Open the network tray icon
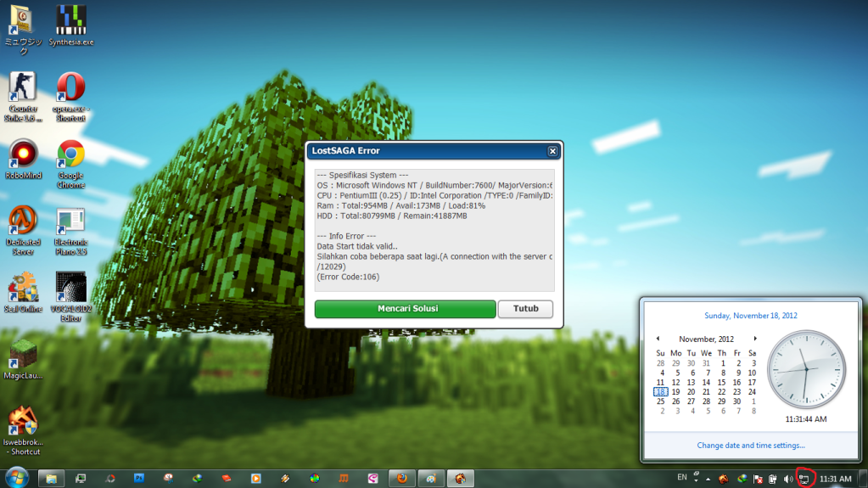 804,480
